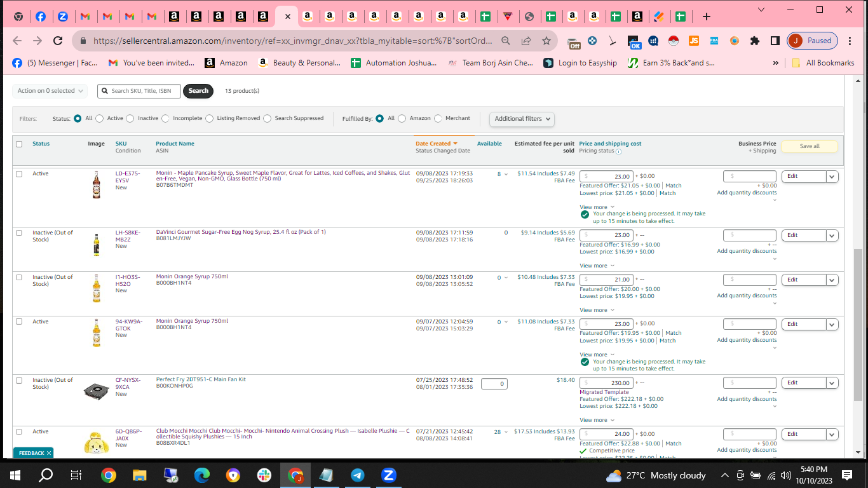Select the Perfect Fry Main Fan Kit checkbox
868x488 pixels.
[x=19, y=381]
